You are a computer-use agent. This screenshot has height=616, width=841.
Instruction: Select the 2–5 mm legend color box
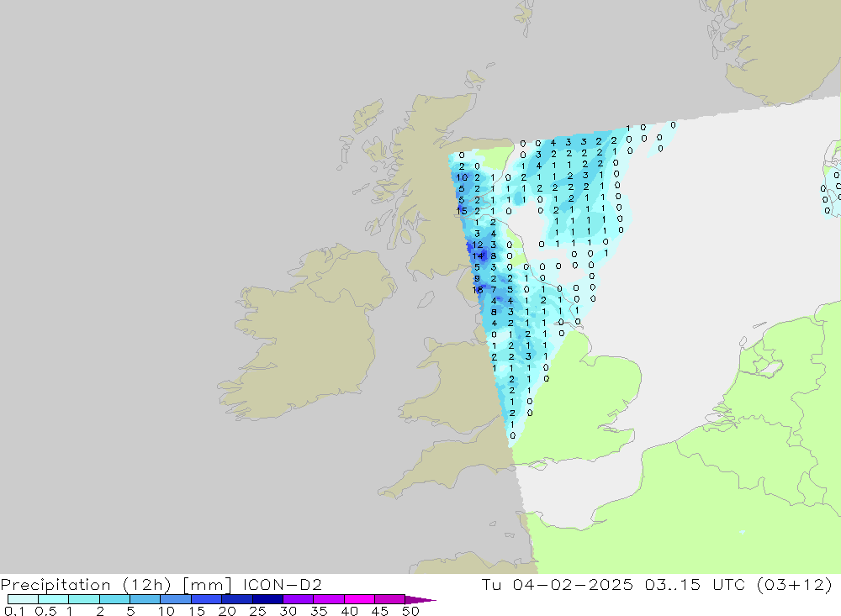(x=114, y=599)
